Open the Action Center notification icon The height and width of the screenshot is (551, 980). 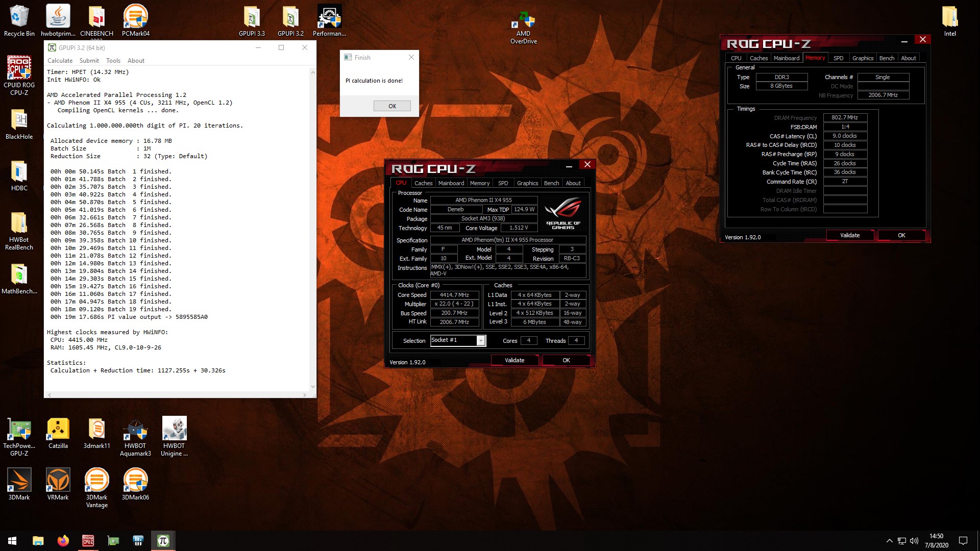click(x=963, y=541)
